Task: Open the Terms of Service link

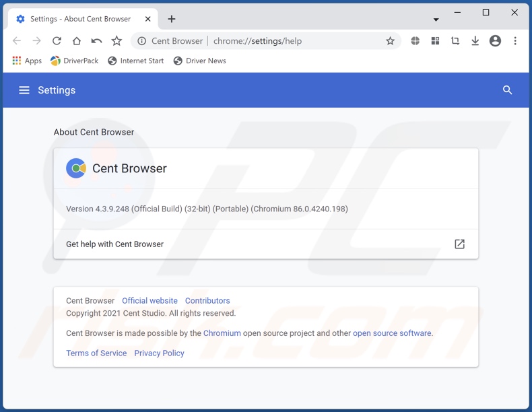Action: pos(96,353)
